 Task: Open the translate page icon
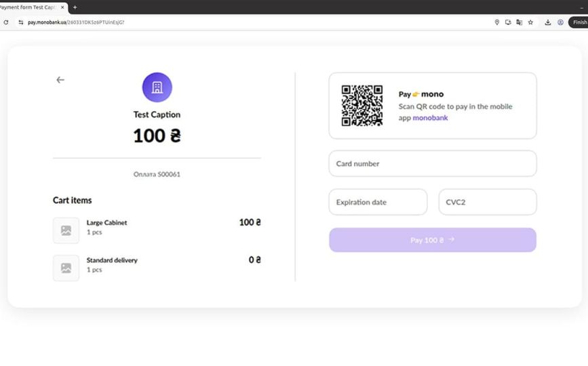coord(519,22)
